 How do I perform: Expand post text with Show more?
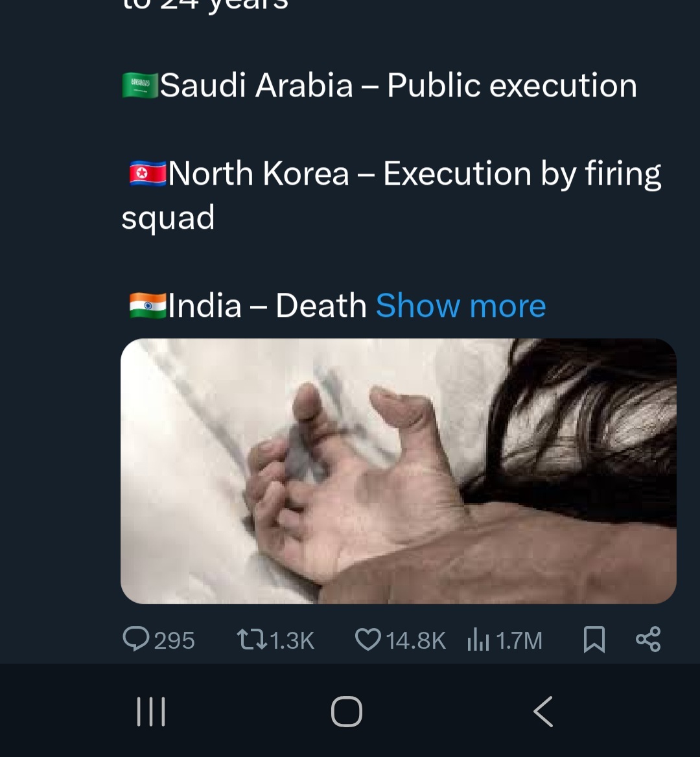(x=461, y=305)
